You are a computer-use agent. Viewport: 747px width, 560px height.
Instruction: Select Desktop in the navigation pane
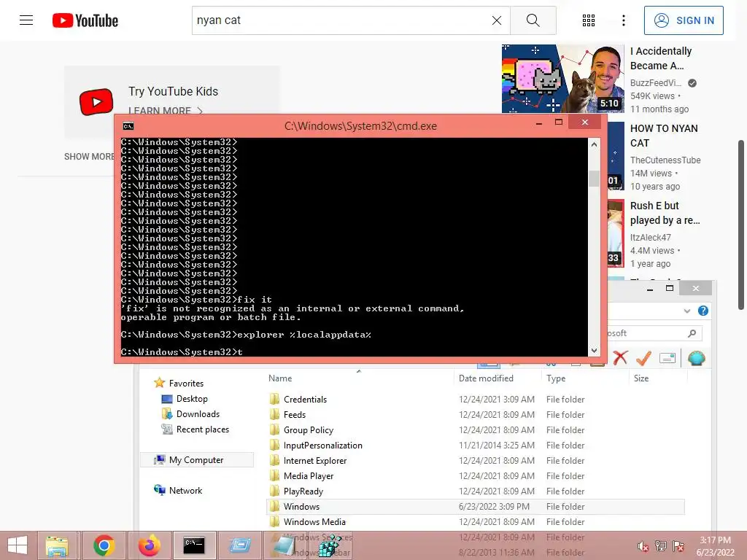click(x=185, y=399)
